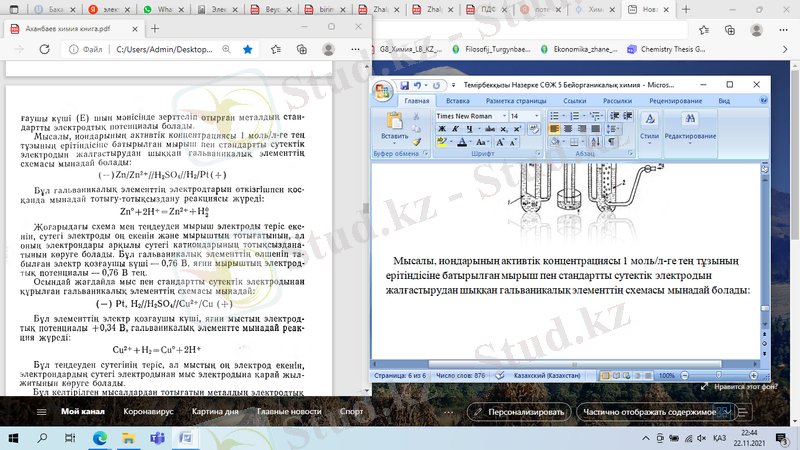Apply bold formatting in Word ribbon
Screen dimensions: 800x450
coord(441,130)
